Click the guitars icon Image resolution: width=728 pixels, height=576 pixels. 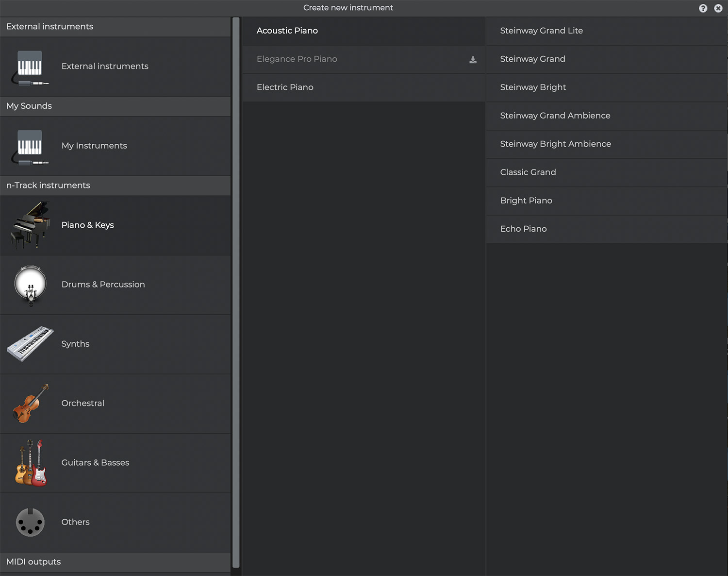(30, 463)
